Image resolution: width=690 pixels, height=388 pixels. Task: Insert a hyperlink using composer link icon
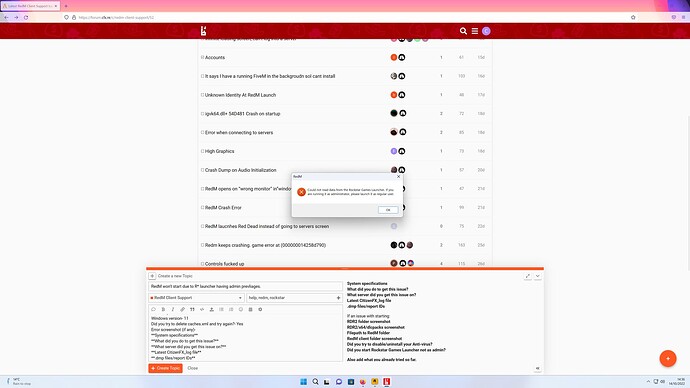(x=183, y=309)
